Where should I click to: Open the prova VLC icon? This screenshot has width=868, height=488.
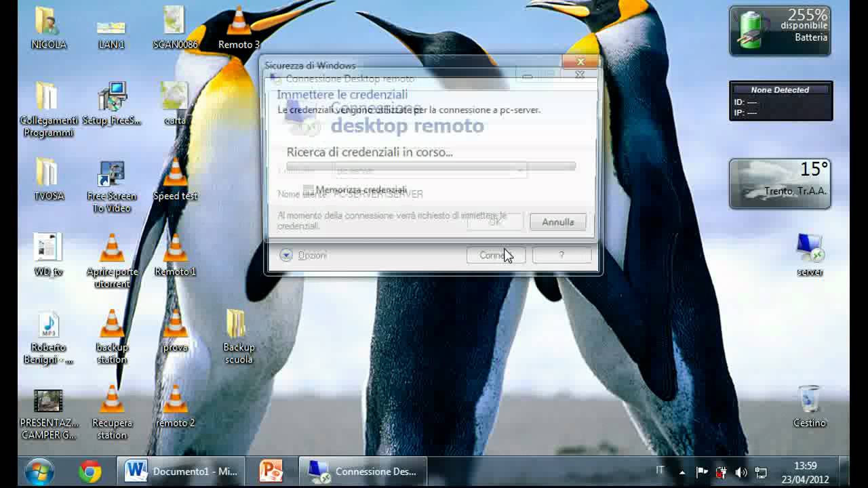175,331
